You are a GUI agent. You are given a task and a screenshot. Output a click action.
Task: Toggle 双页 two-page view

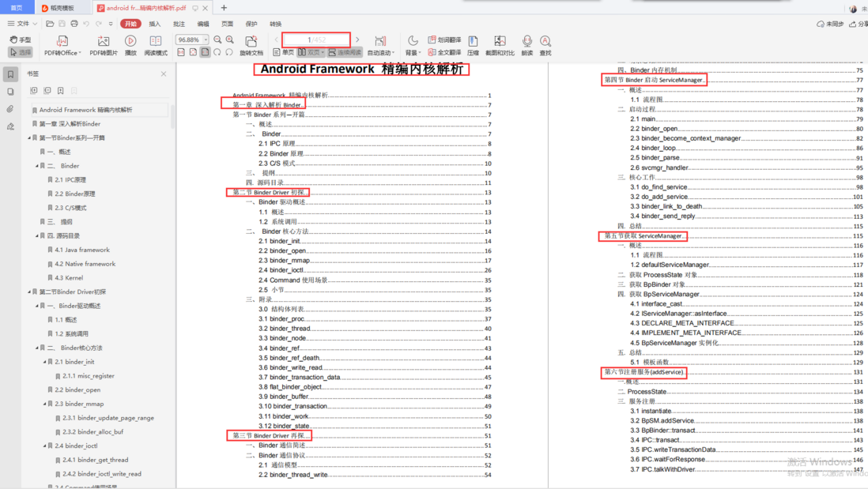click(311, 53)
